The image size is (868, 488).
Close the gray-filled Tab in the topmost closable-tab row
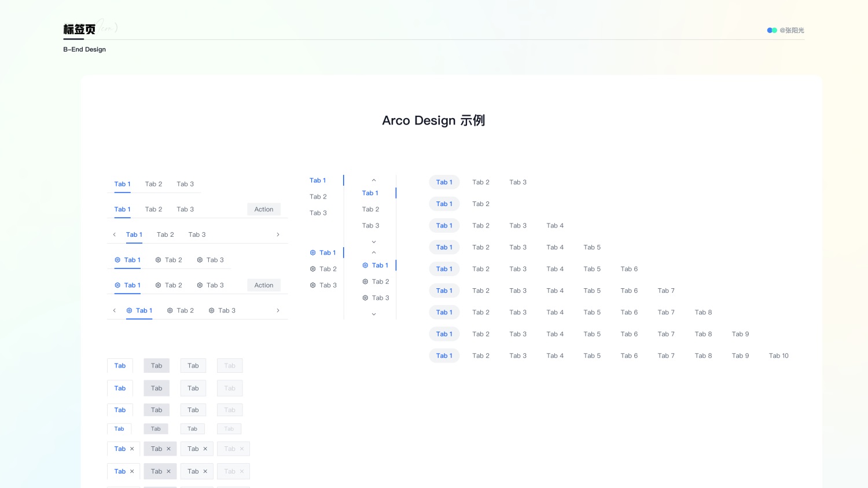(168, 449)
